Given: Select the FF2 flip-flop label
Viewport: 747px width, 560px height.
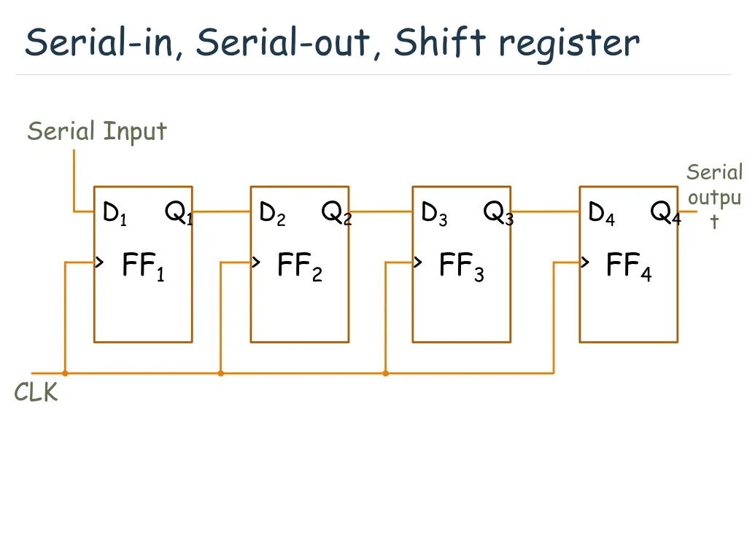Looking at the screenshot, I should pos(299,266).
